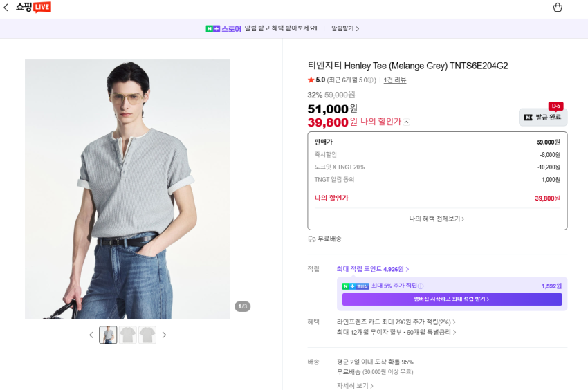Click the N+ 스토어 badge icon

click(212, 28)
